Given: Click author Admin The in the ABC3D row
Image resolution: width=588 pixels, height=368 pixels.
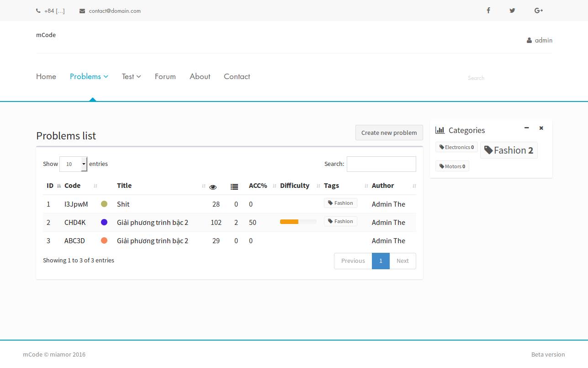Looking at the screenshot, I should point(388,241).
